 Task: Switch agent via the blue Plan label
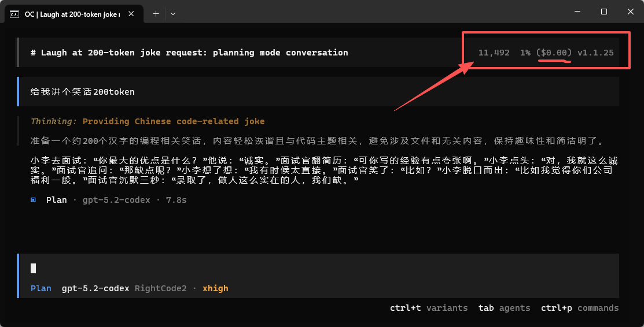41,288
